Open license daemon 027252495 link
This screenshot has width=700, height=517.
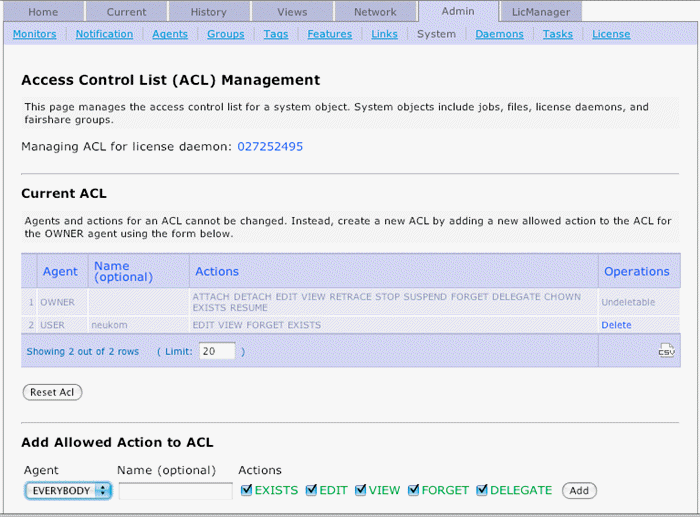pos(270,147)
